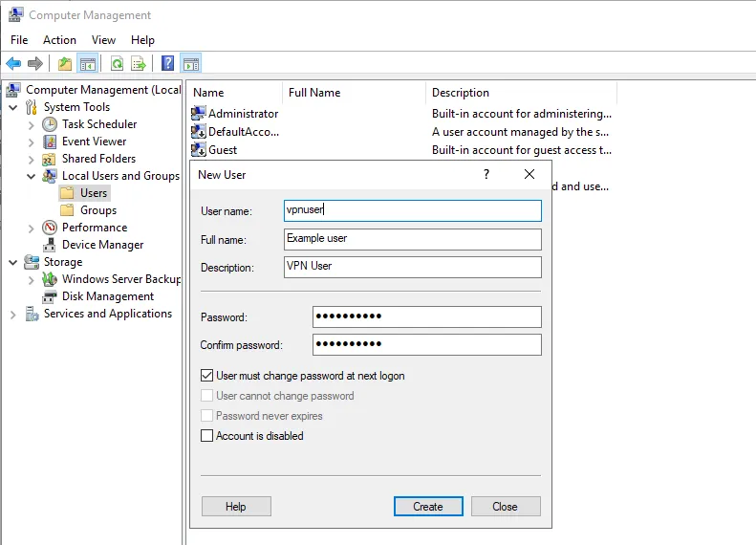756x545 pixels.
Task: Open the Action menu
Action: pos(59,40)
